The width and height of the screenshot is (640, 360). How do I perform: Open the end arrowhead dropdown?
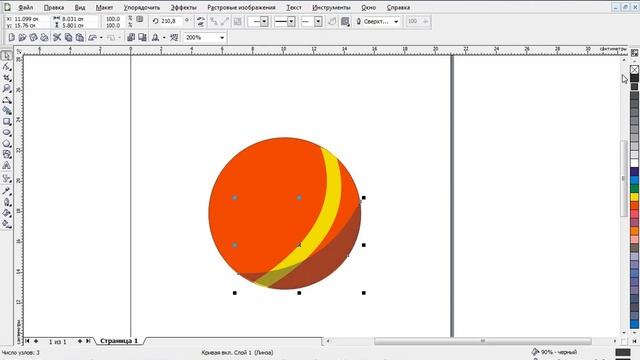coord(318,21)
